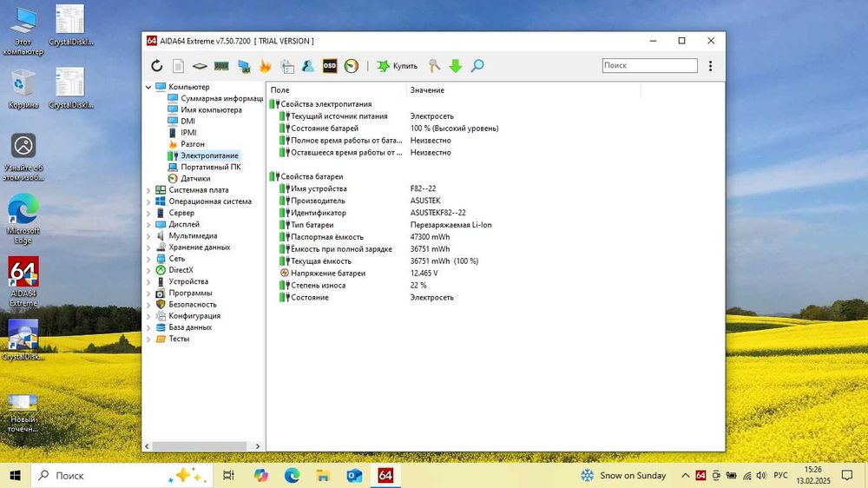Select Безопасность in the tree
This screenshot has height=488, width=868.
tap(193, 304)
